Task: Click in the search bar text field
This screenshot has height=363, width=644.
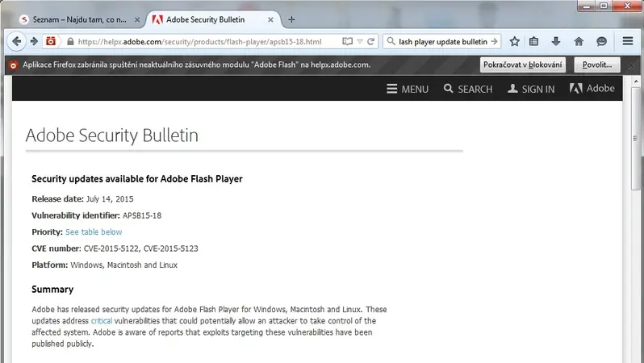Action: [443, 41]
